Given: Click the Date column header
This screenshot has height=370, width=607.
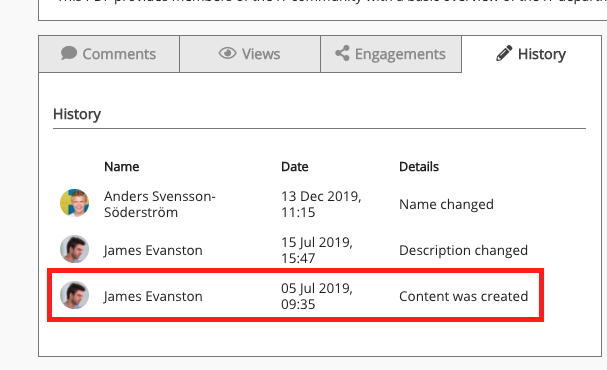Looking at the screenshot, I should [295, 167].
